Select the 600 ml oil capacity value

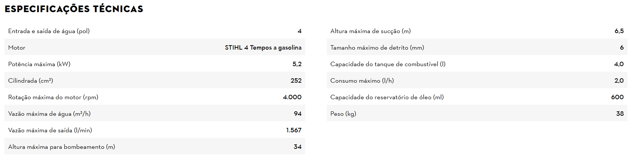[x=617, y=97]
